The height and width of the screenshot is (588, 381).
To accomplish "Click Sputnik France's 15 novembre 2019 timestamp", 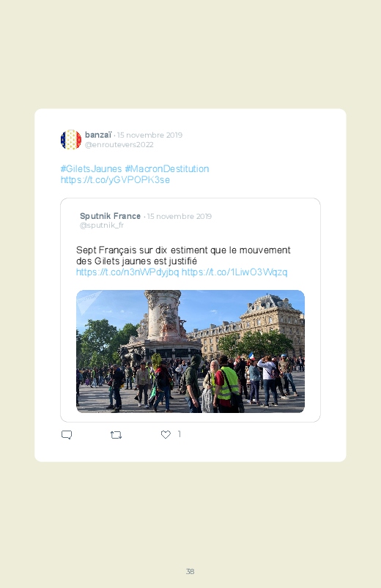I will [x=180, y=216].
